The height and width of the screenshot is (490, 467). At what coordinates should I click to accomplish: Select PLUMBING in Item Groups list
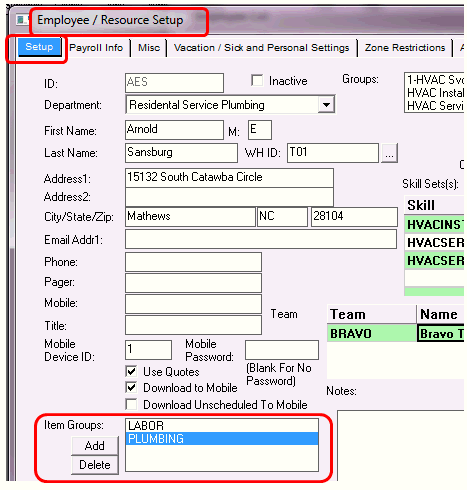[222, 439]
